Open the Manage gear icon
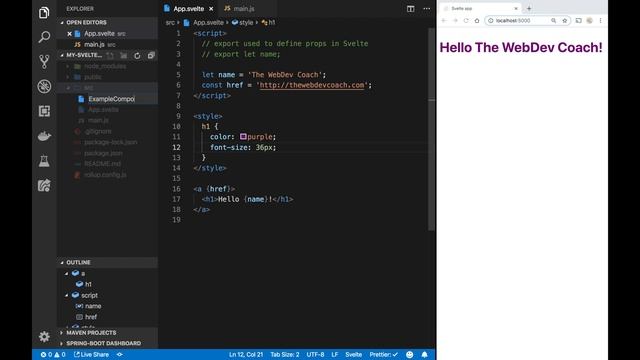This screenshot has width=640, height=360. (x=44, y=337)
